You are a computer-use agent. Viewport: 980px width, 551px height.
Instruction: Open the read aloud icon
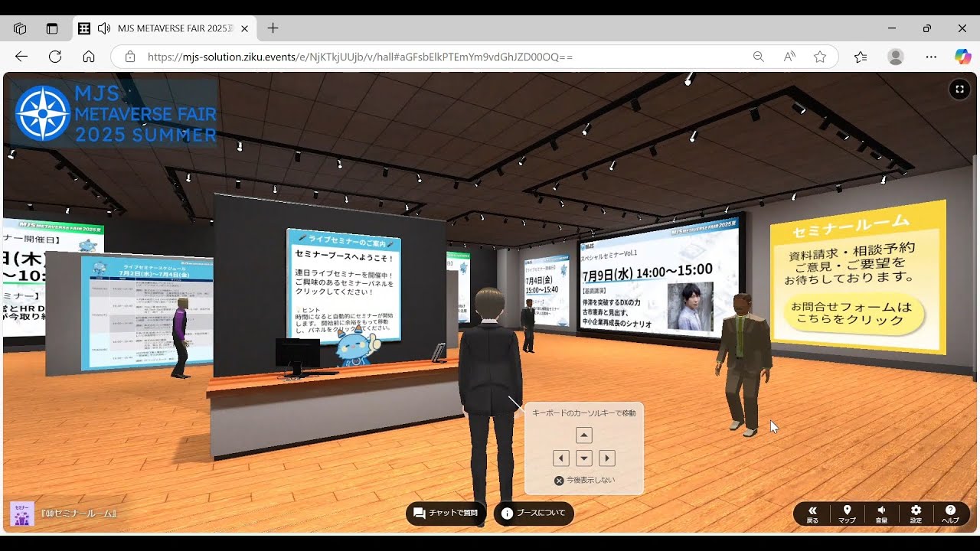click(789, 57)
